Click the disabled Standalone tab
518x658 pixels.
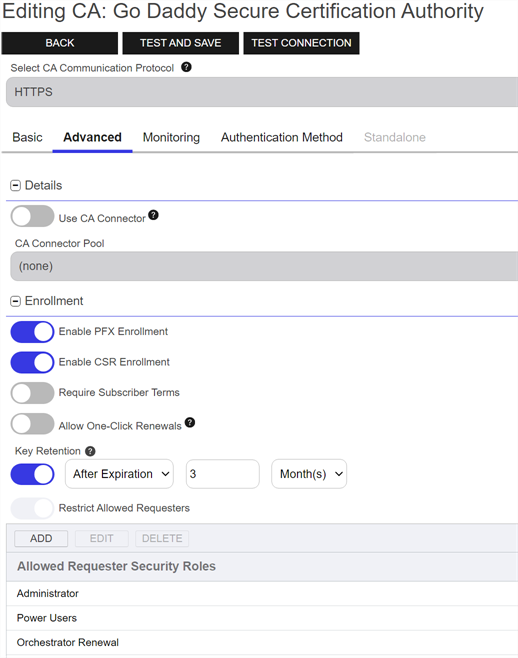pos(395,137)
